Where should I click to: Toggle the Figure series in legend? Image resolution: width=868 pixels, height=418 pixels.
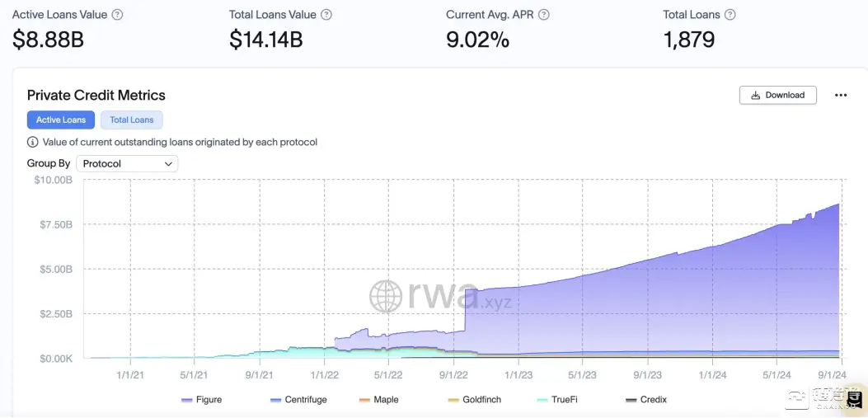[x=200, y=400]
